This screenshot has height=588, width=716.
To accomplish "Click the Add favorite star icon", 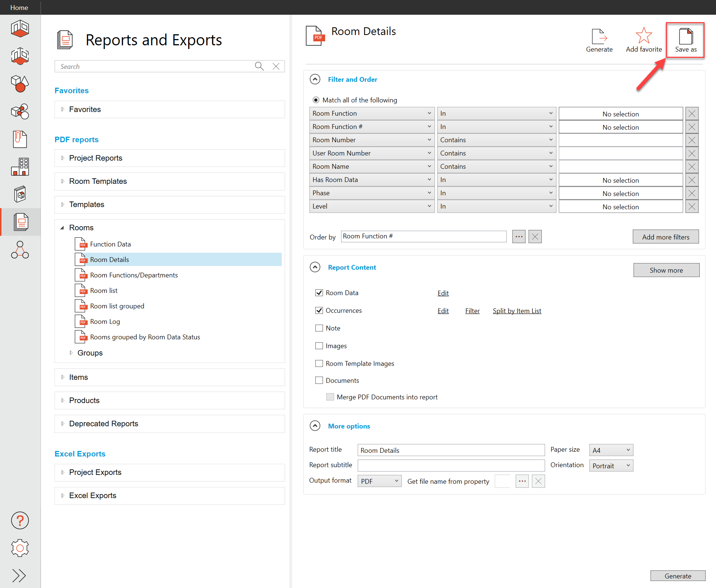I will pyautogui.click(x=643, y=36).
